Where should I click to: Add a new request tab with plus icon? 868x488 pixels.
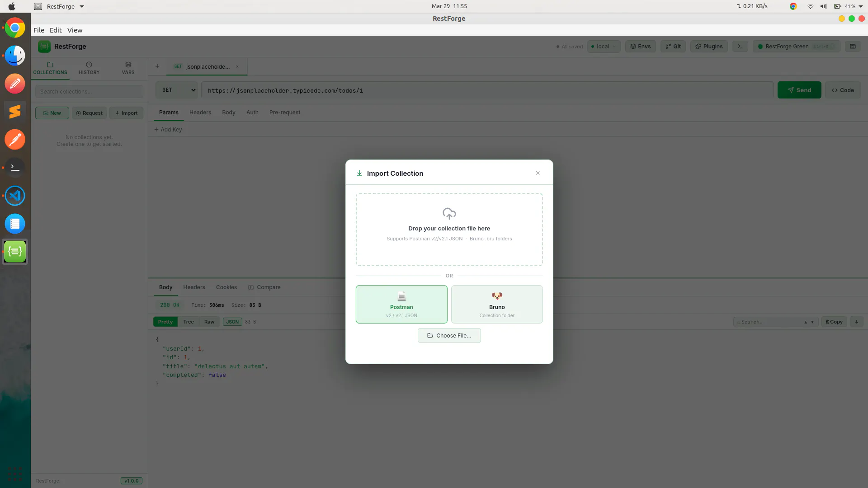pyautogui.click(x=157, y=66)
